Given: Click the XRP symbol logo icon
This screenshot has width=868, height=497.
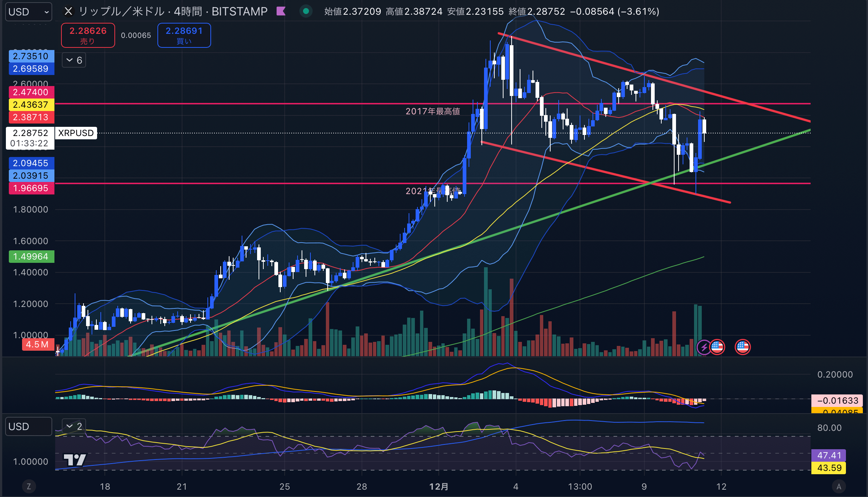Looking at the screenshot, I should (68, 11).
